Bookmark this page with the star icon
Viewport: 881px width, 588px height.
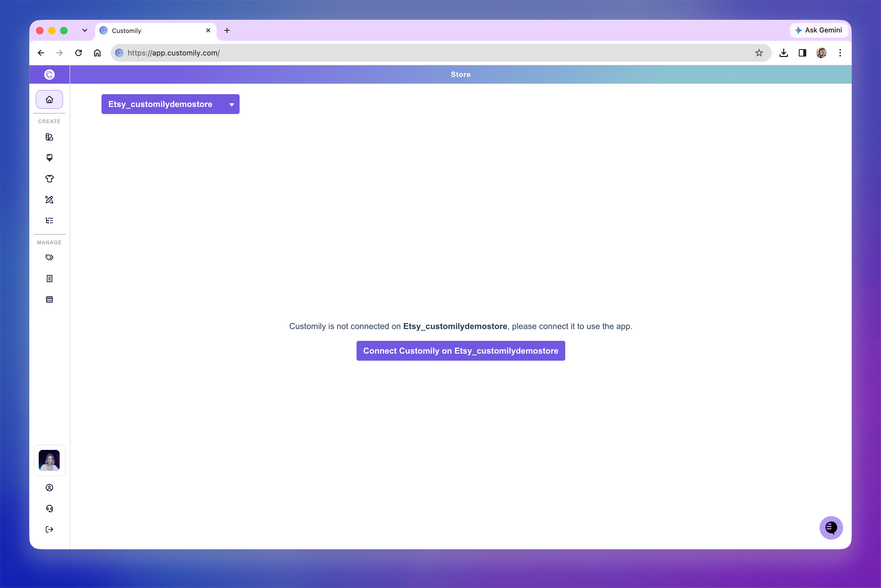[759, 53]
